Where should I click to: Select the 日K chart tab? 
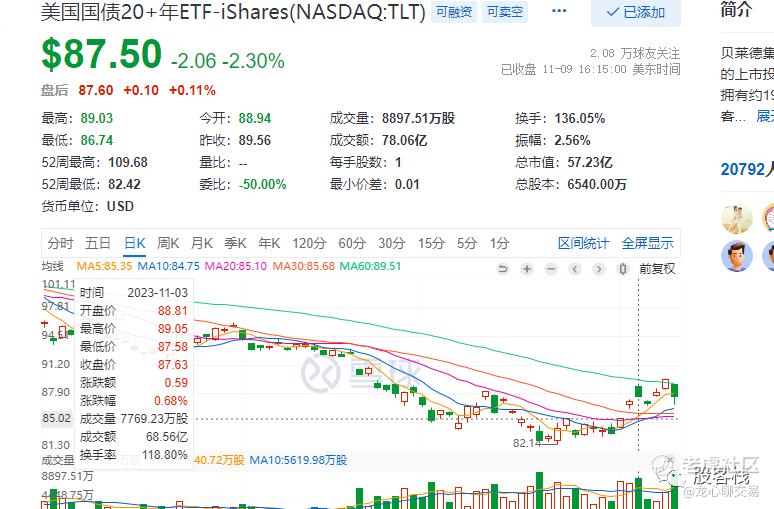pos(134,243)
